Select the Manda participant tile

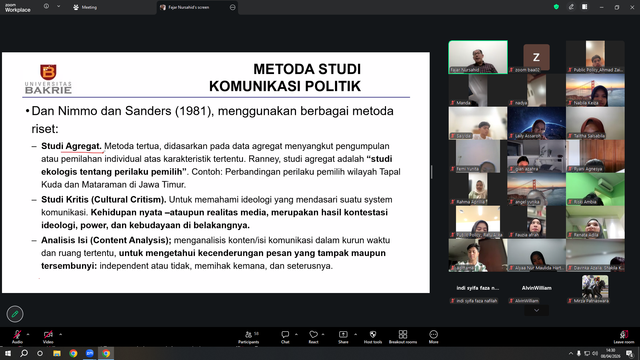478,90
